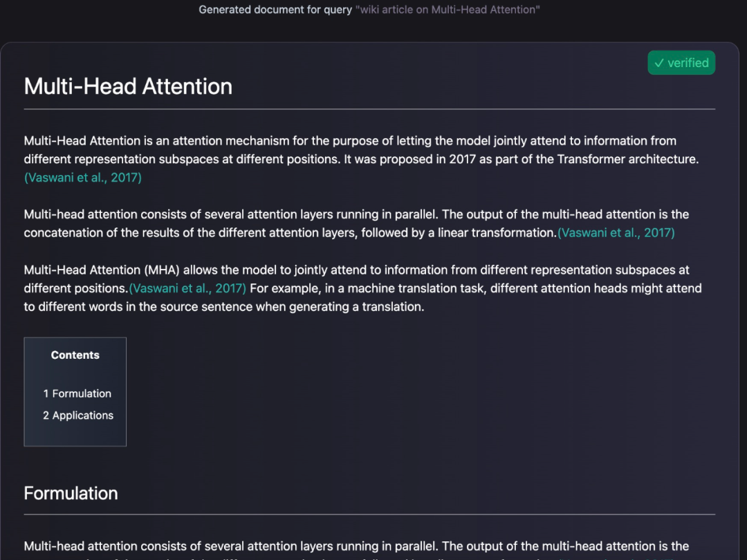Click the paragraph under the Formulation heading
Image resolution: width=747 pixels, height=560 pixels.
[346, 547]
